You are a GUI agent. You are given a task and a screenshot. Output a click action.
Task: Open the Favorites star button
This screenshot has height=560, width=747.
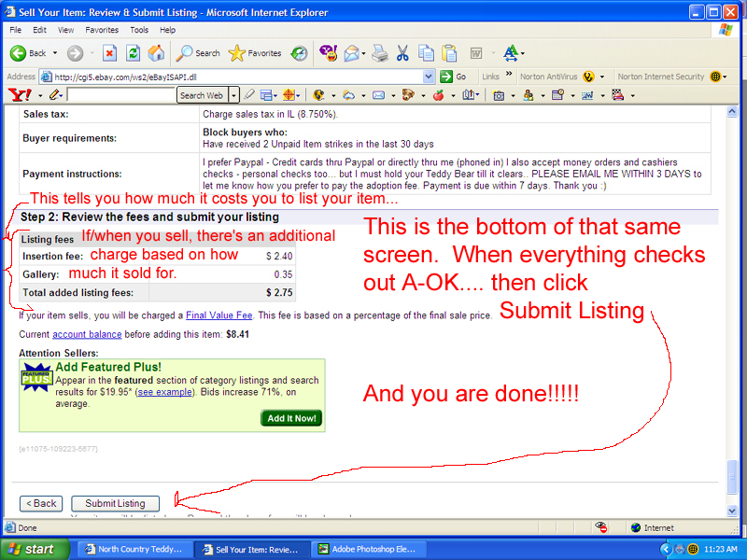253,53
